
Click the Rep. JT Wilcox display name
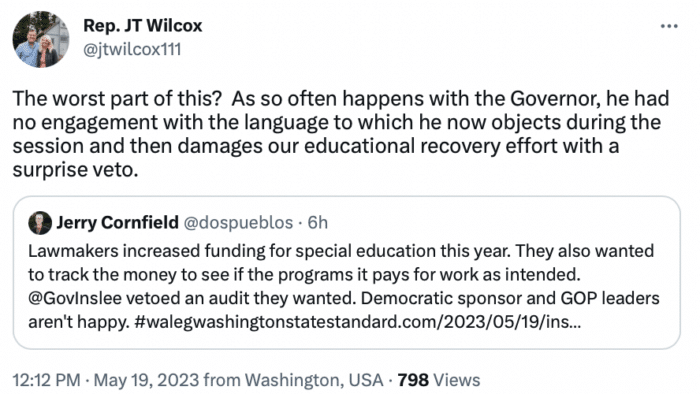point(142,26)
